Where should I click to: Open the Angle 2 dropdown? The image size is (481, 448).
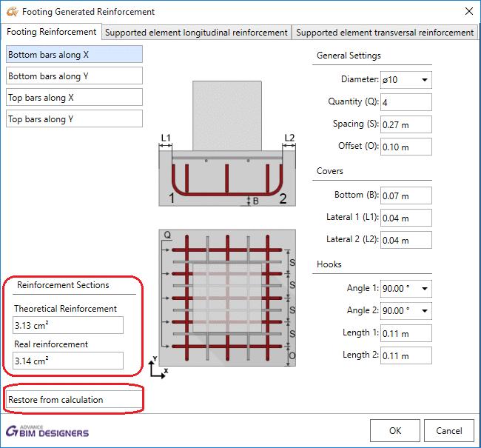point(406,311)
